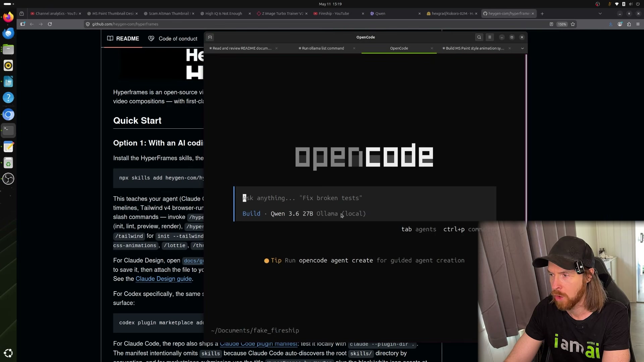Switch to Z Image Turbo Trainer tab
The image size is (644, 362).
[x=282, y=14]
